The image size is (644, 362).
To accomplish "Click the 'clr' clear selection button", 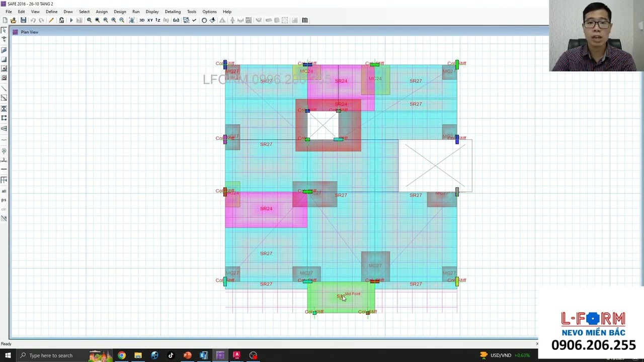I will [4, 209].
